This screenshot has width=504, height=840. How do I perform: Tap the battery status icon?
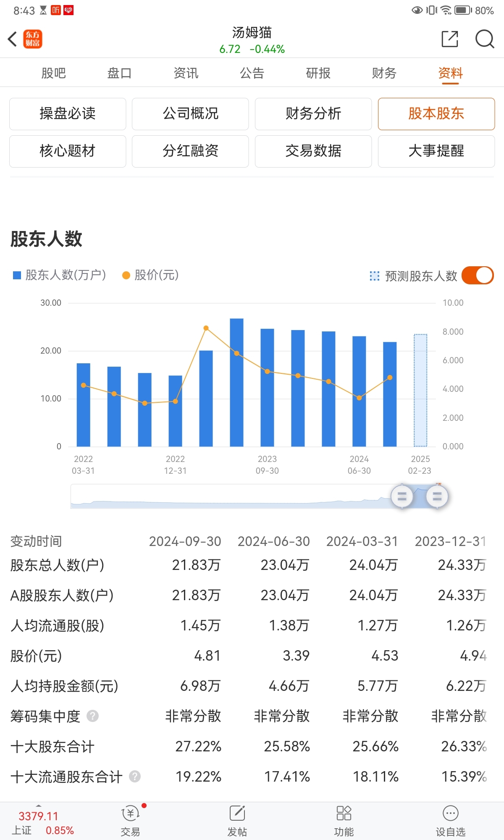click(x=463, y=10)
